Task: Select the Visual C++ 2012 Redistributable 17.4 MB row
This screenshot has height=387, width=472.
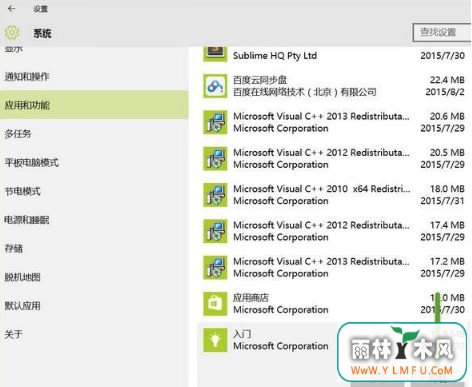Action: (x=334, y=231)
